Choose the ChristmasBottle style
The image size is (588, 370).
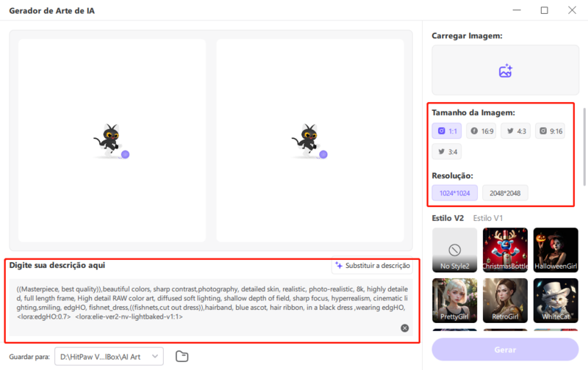tap(504, 250)
